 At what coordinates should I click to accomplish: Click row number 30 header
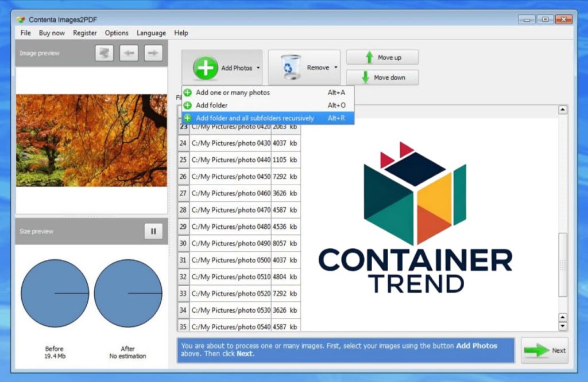click(183, 243)
